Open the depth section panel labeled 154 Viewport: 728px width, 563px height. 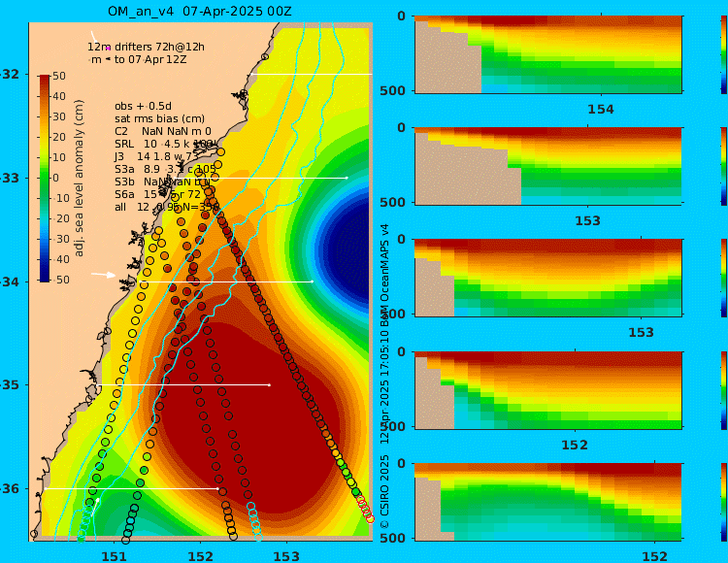click(x=548, y=54)
